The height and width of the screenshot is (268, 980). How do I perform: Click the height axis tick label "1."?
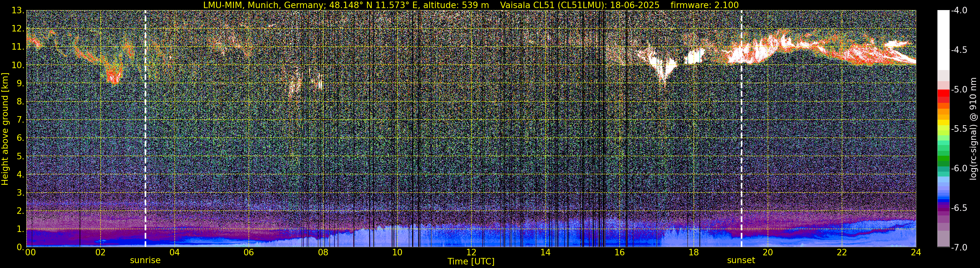tap(20, 229)
